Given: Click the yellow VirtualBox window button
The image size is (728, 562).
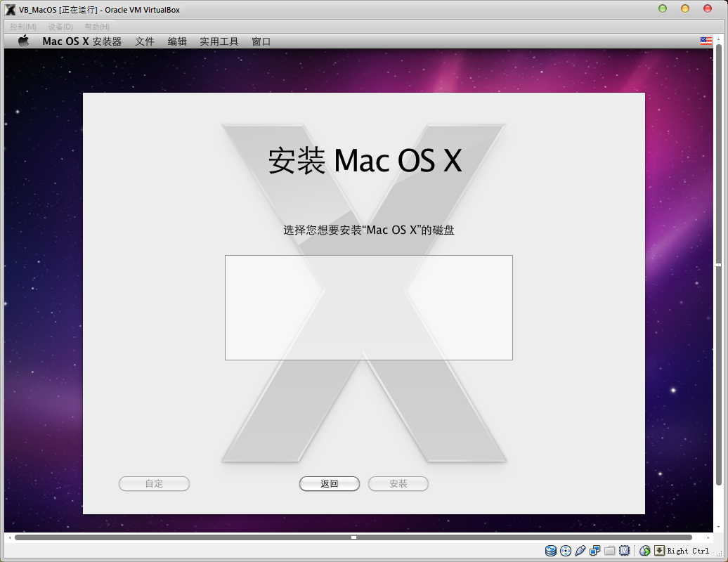Looking at the screenshot, I should (685, 9).
